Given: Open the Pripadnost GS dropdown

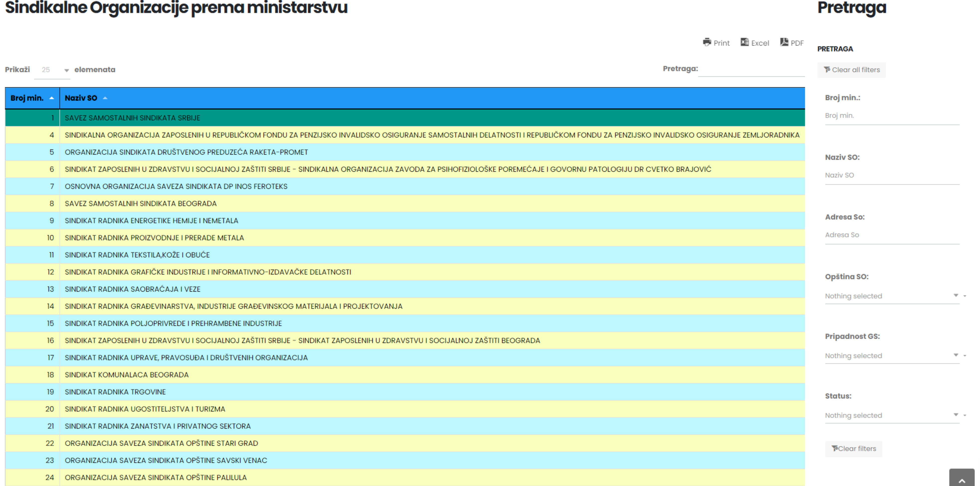Looking at the screenshot, I should point(892,355).
